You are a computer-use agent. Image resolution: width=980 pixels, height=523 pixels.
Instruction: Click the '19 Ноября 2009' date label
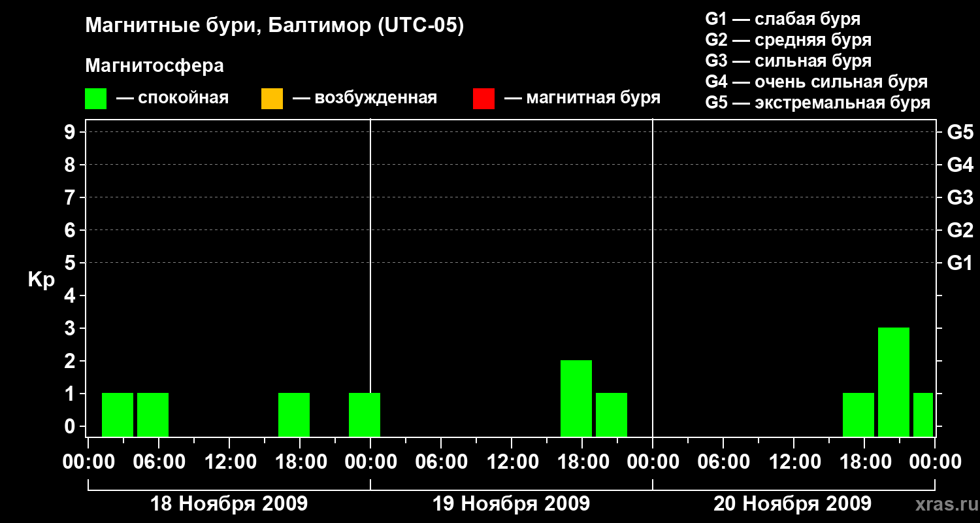coord(511,503)
